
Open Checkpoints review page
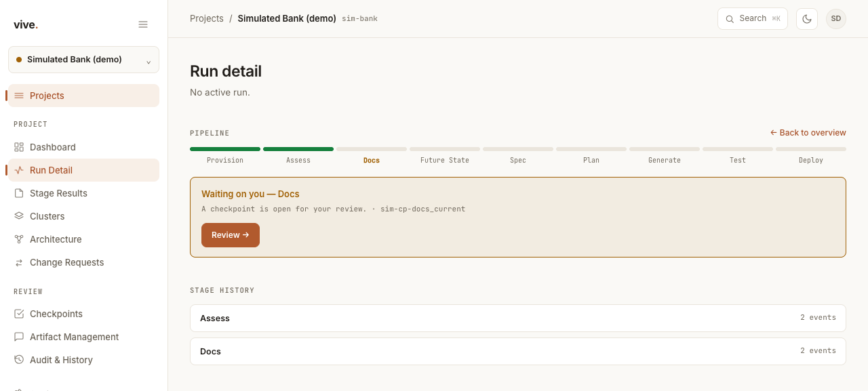click(x=83, y=314)
